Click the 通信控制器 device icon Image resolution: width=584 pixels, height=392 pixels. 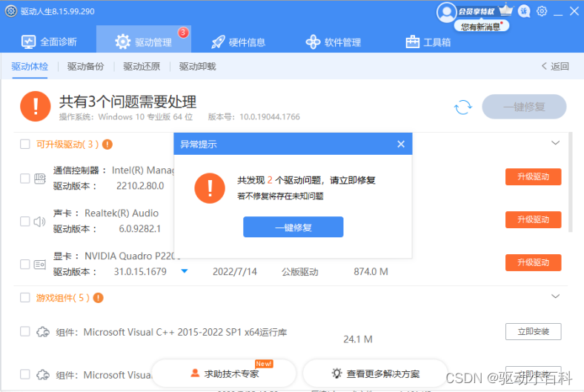click(40, 179)
